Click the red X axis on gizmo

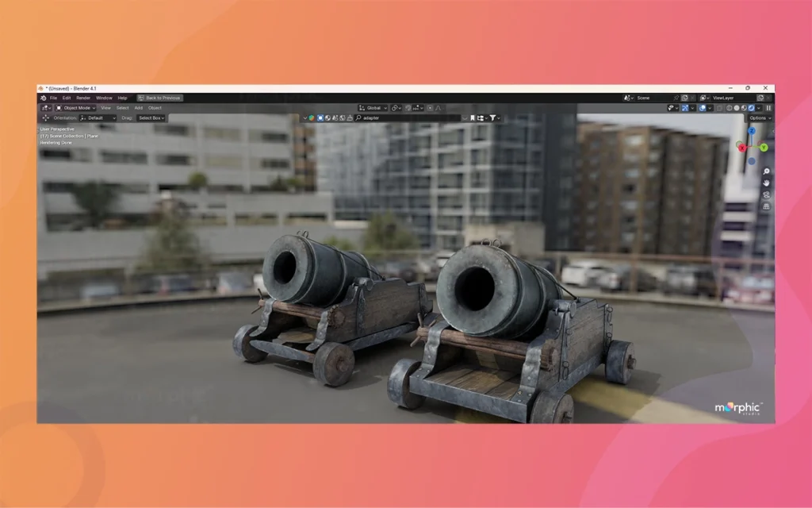pyautogui.click(x=741, y=147)
